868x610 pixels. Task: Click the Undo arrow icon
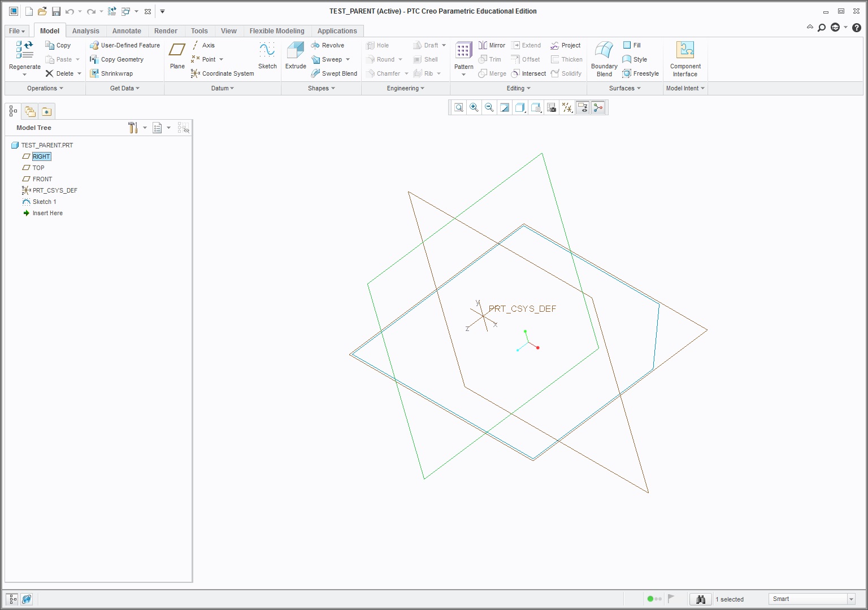(x=70, y=11)
